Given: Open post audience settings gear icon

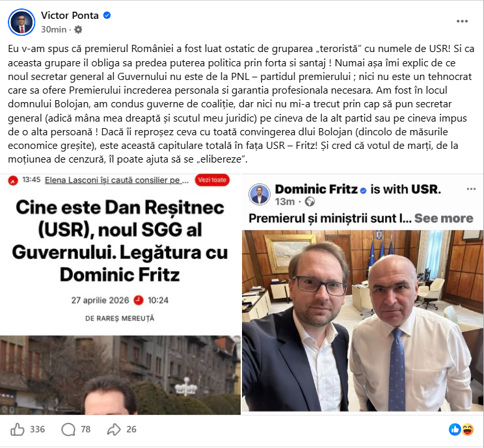Looking at the screenshot, I should pyautogui.click(x=79, y=30).
